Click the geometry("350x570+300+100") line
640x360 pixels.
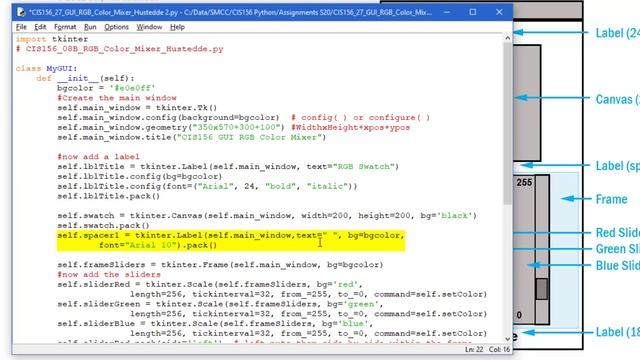(x=171, y=127)
